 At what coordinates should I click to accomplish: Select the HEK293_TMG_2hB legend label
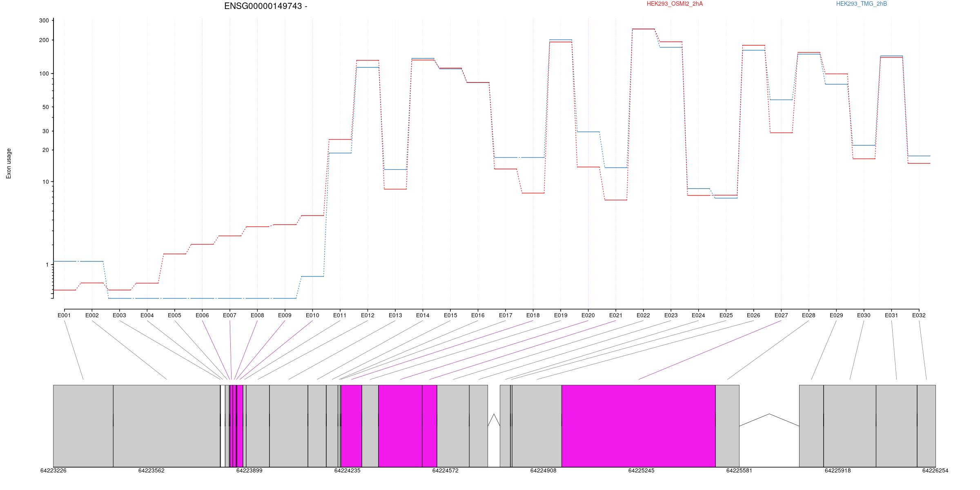pos(862,4)
